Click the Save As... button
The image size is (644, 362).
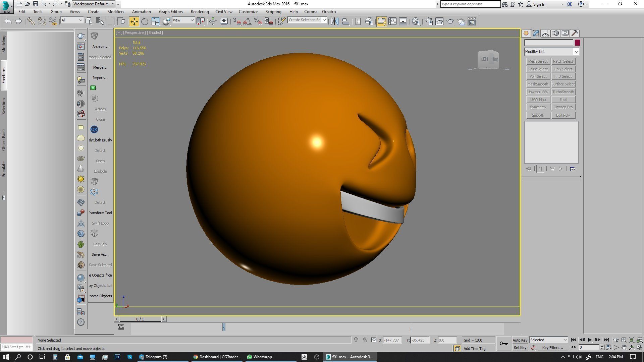point(100,254)
